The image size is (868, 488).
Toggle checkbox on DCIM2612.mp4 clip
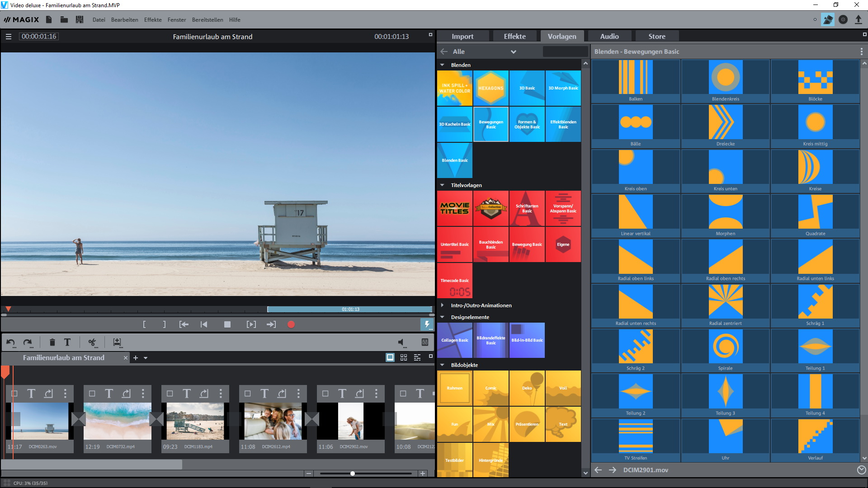pos(247,394)
